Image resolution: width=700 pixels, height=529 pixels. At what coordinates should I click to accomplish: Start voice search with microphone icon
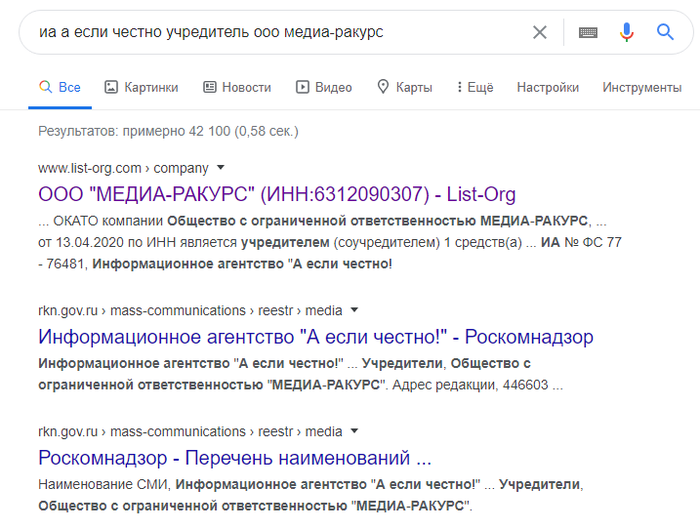(626, 32)
